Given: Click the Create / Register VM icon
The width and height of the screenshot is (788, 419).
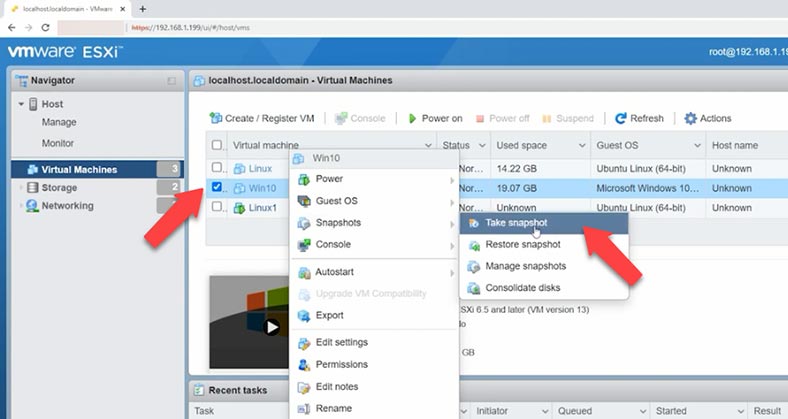Looking at the screenshot, I should [216, 118].
